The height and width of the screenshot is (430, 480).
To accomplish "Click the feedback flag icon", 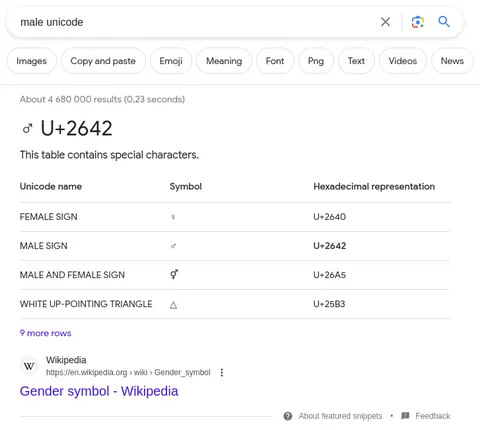I will [x=405, y=416].
